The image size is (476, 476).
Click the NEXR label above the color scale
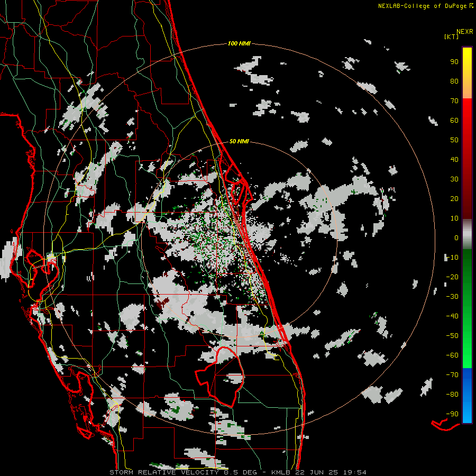click(x=465, y=32)
